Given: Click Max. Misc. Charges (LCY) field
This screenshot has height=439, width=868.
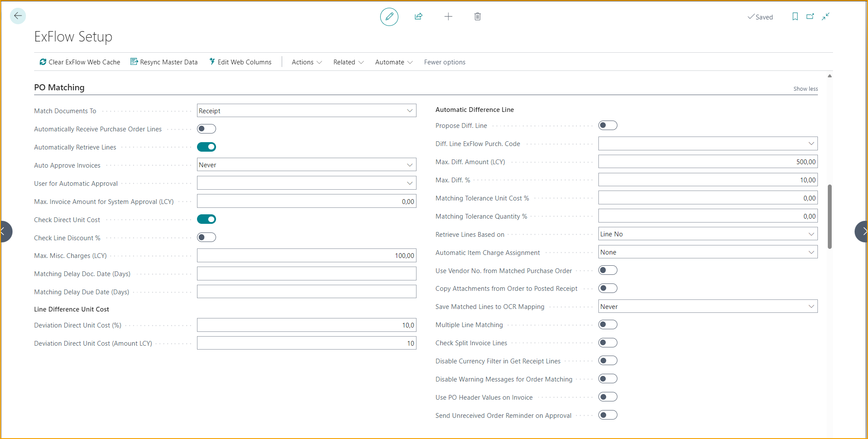Looking at the screenshot, I should pyautogui.click(x=306, y=255).
